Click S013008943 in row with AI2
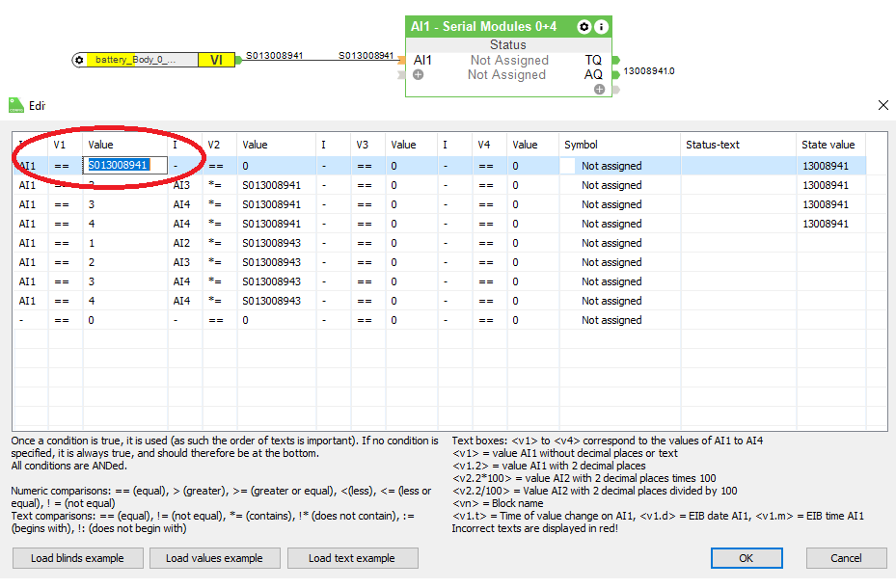The height and width of the screenshot is (588, 896). [x=271, y=243]
